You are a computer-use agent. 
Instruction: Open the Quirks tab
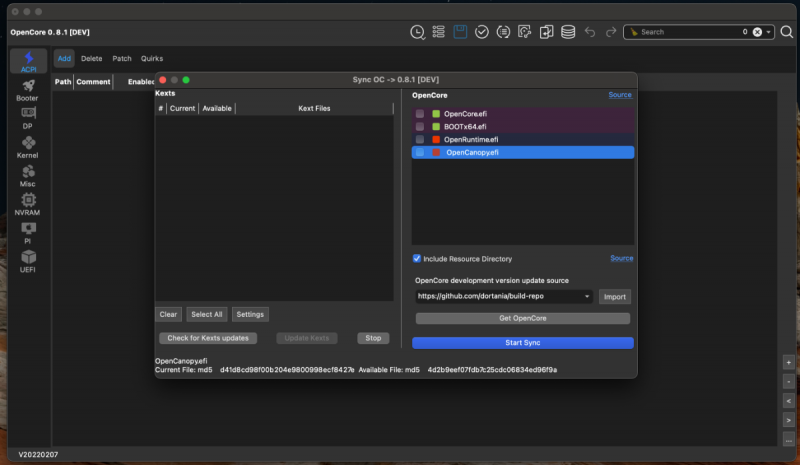click(x=152, y=59)
